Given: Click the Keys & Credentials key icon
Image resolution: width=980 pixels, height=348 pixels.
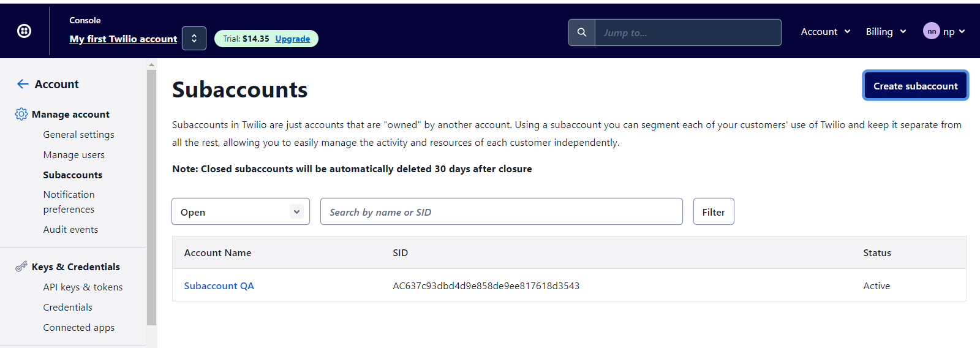Looking at the screenshot, I should (x=21, y=267).
